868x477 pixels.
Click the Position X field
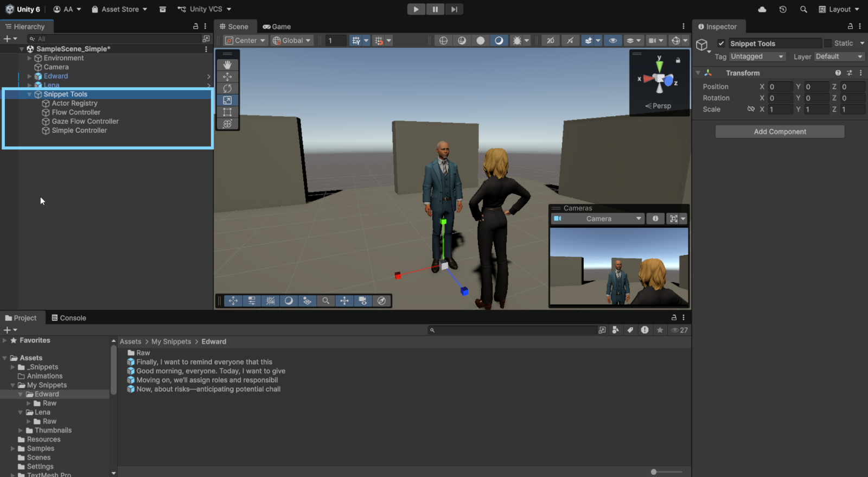(x=780, y=87)
